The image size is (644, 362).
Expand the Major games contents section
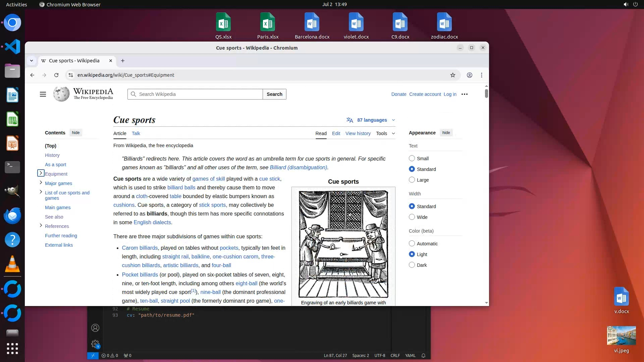(x=41, y=183)
